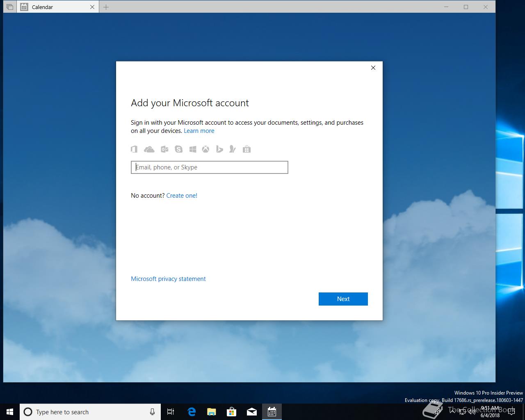This screenshot has height=420, width=525.
Task: Click the Windows logo icon in the dialog
Action: coord(193,149)
